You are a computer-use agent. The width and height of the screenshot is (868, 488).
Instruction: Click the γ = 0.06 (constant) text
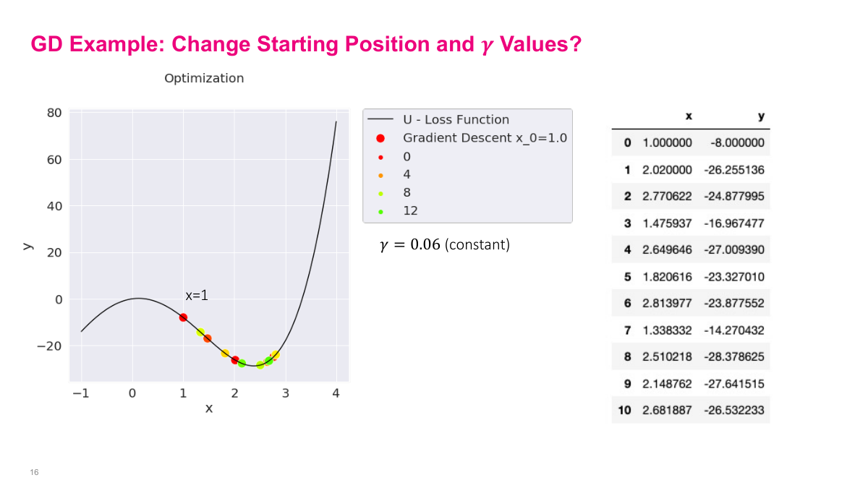click(x=445, y=245)
